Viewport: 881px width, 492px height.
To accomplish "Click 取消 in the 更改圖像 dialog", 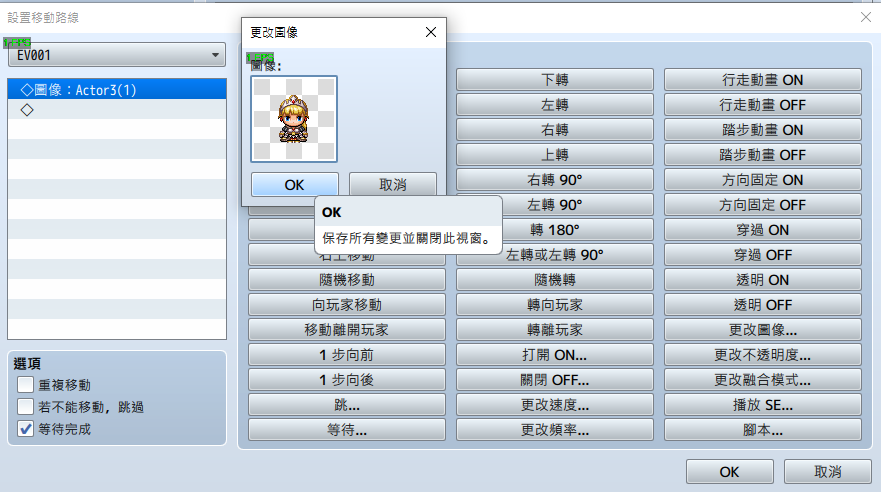I will click(x=393, y=185).
